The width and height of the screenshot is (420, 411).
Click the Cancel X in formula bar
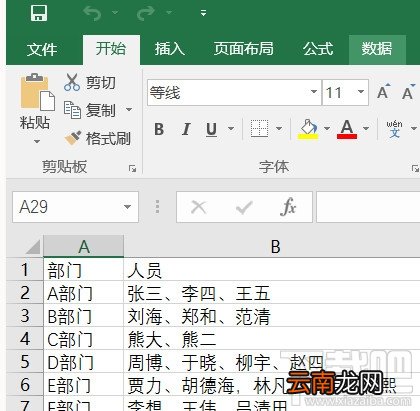point(199,207)
